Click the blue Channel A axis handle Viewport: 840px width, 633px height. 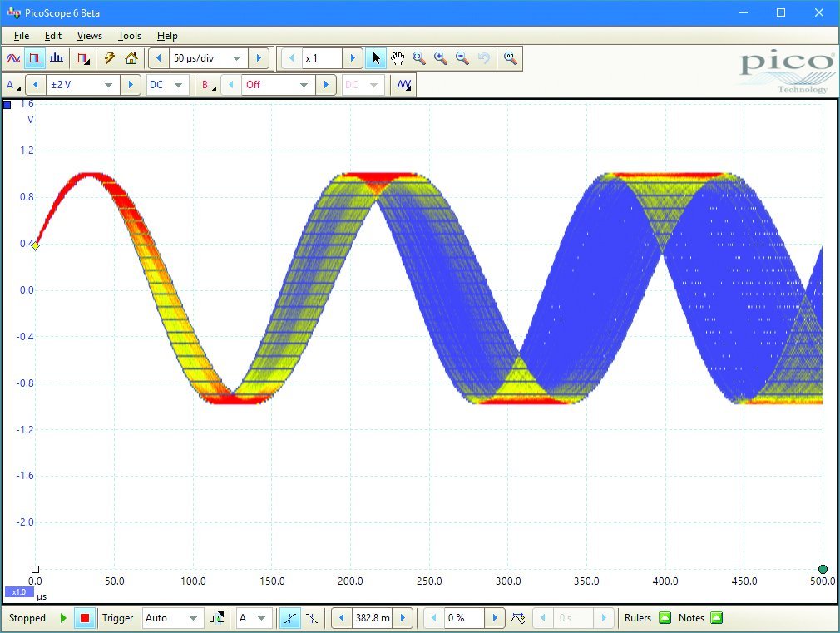coord(7,105)
